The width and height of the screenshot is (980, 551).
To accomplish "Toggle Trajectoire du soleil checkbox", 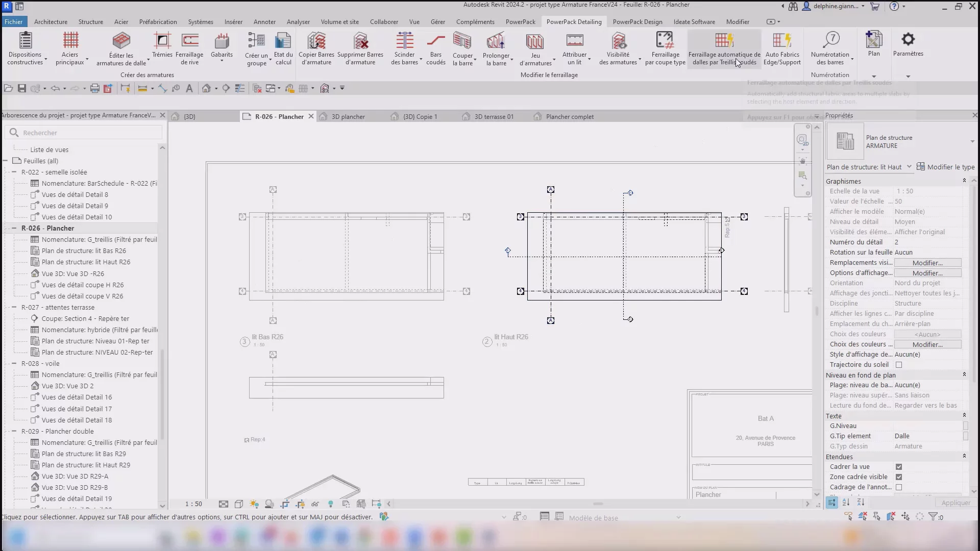I will (899, 365).
